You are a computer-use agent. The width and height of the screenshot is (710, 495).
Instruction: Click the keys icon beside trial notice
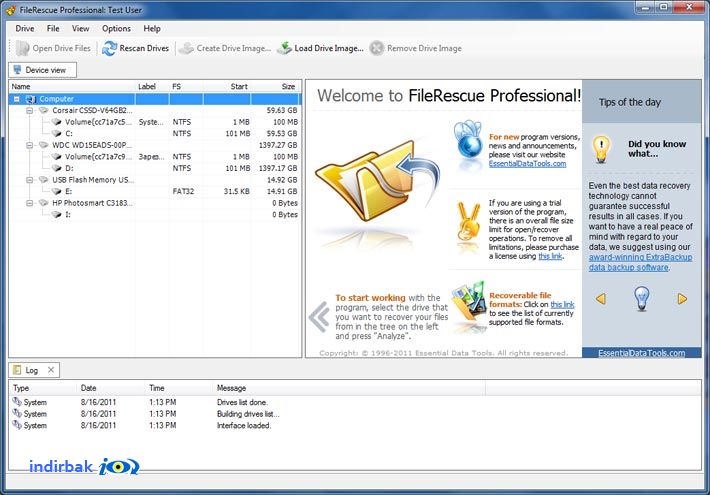[x=468, y=222]
